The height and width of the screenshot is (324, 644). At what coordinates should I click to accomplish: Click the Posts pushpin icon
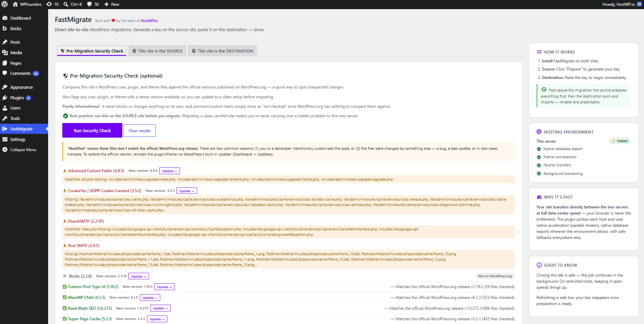(x=5, y=42)
